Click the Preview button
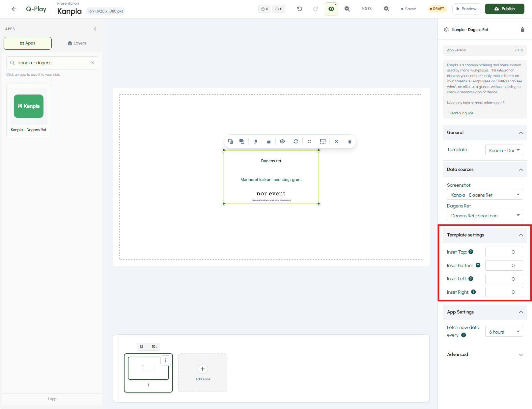Image resolution: width=532 pixels, height=409 pixels. [x=466, y=9]
